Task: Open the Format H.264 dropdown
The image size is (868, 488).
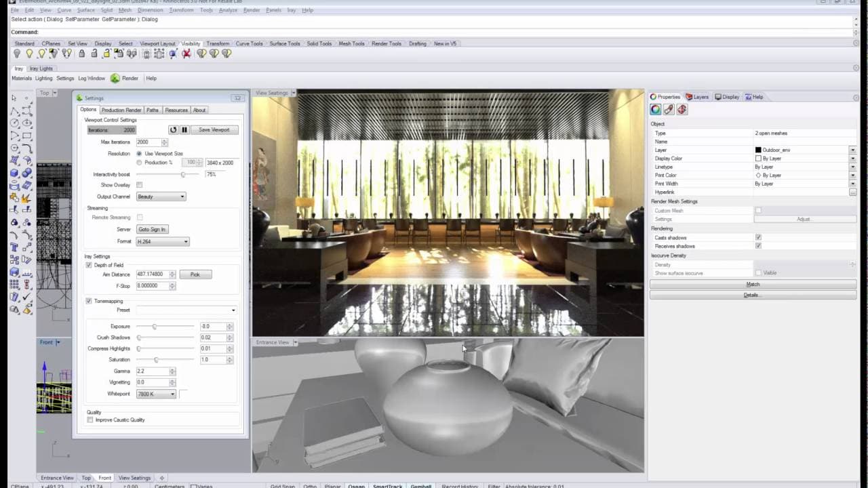Action: (x=163, y=241)
